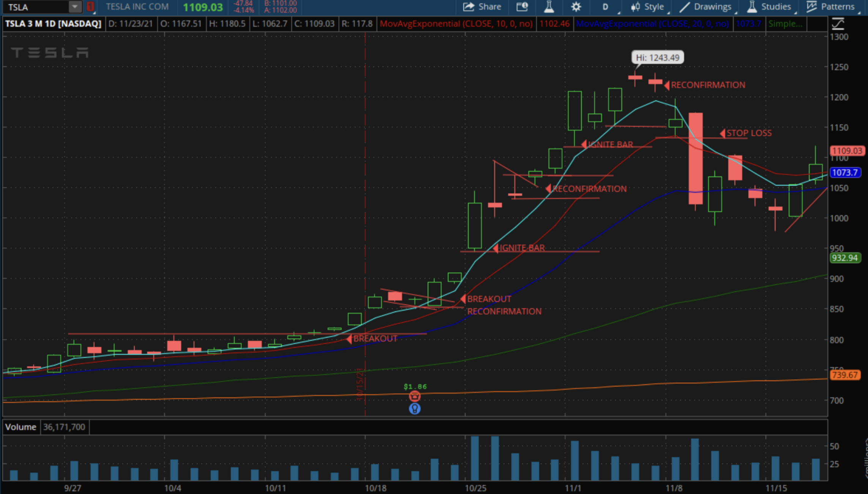
Task: Click the 11/8 date on time axis
Action: click(x=674, y=488)
